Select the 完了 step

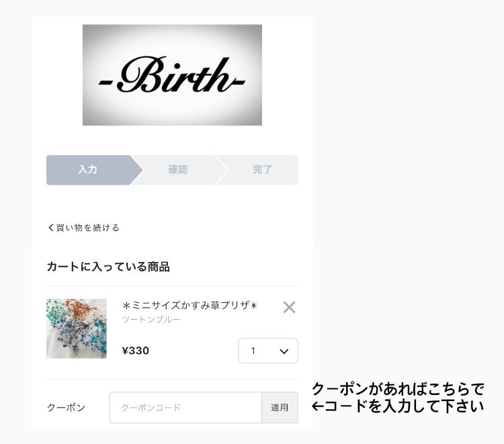click(261, 170)
